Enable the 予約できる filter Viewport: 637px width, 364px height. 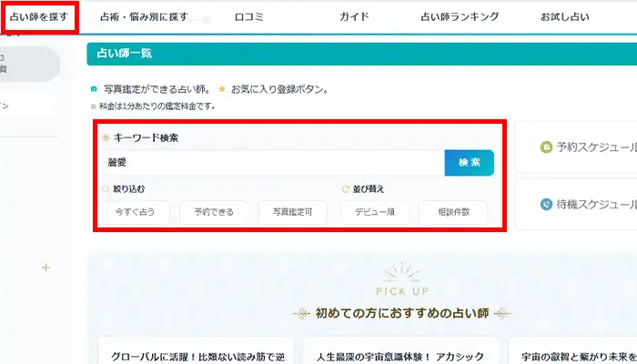pyautogui.click(x=214, y=212)
